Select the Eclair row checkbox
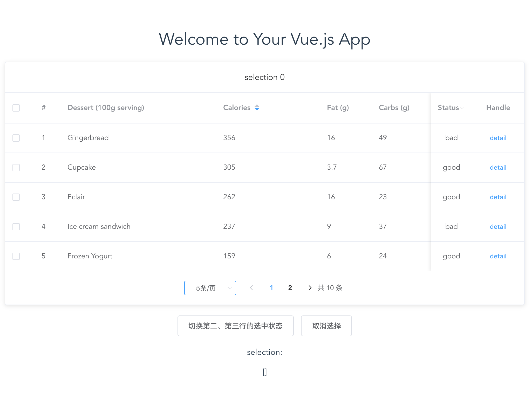The image size is (532, 399). tap(16, 197)
